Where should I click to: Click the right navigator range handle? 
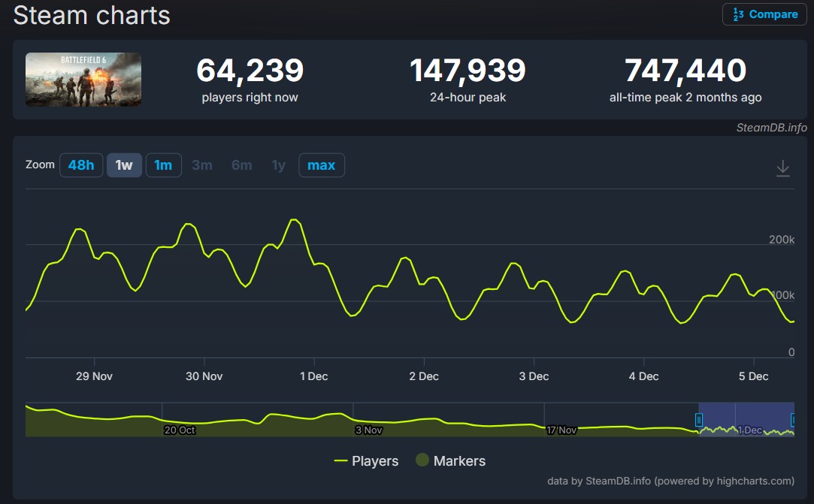[x=794, y=419]
